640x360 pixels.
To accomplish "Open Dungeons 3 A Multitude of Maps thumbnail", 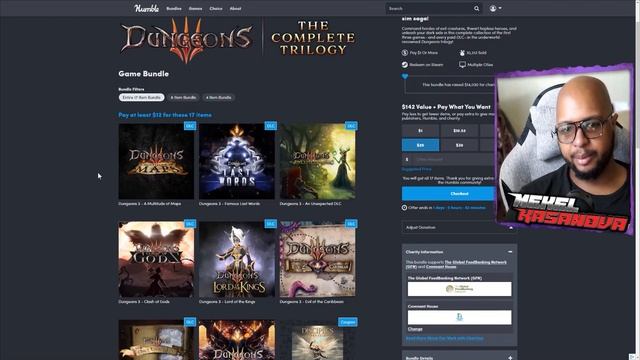I will click(156, 161).
